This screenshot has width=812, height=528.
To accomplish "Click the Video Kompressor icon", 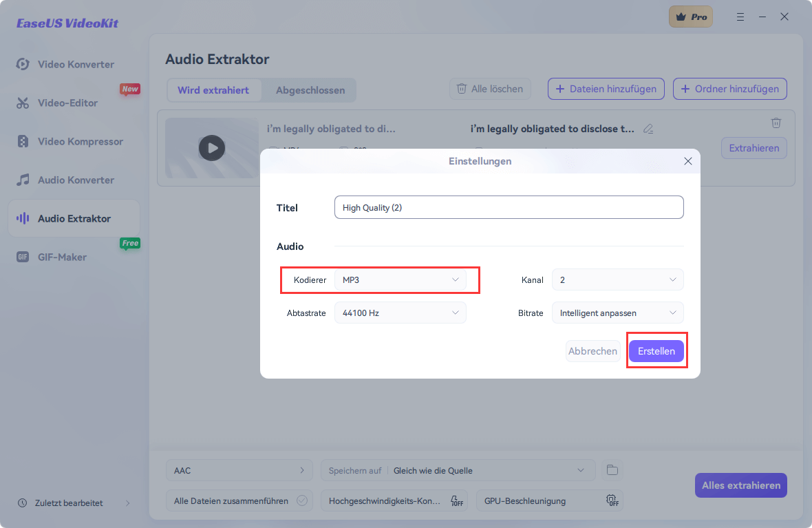I will pos(23,141).
